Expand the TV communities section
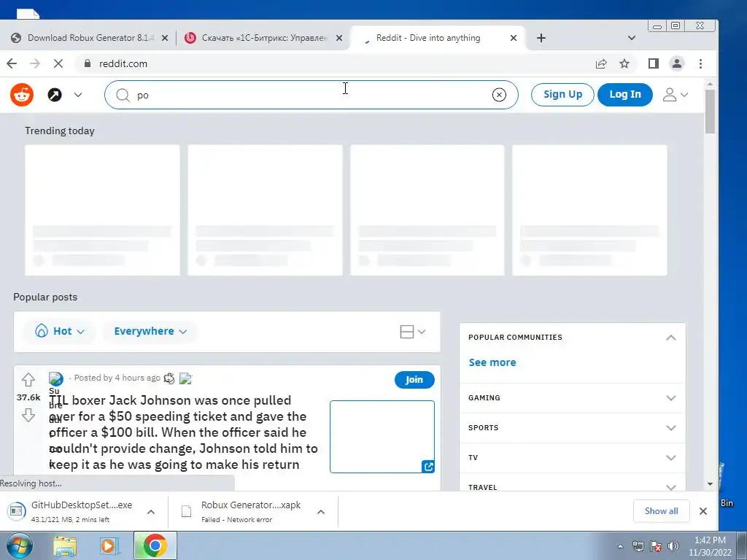The image size is (747, 560). (x=572, y=458)
